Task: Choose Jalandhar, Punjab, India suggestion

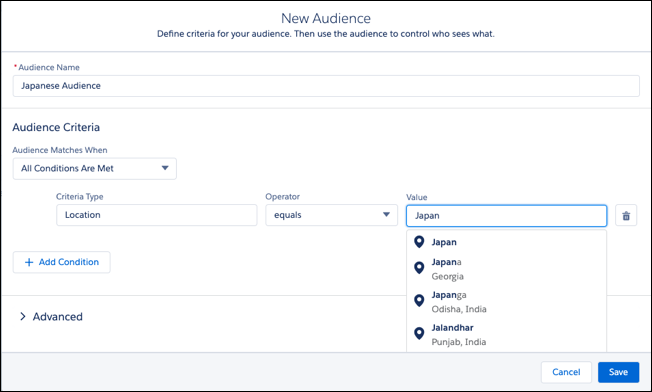Action: [506, 335]
